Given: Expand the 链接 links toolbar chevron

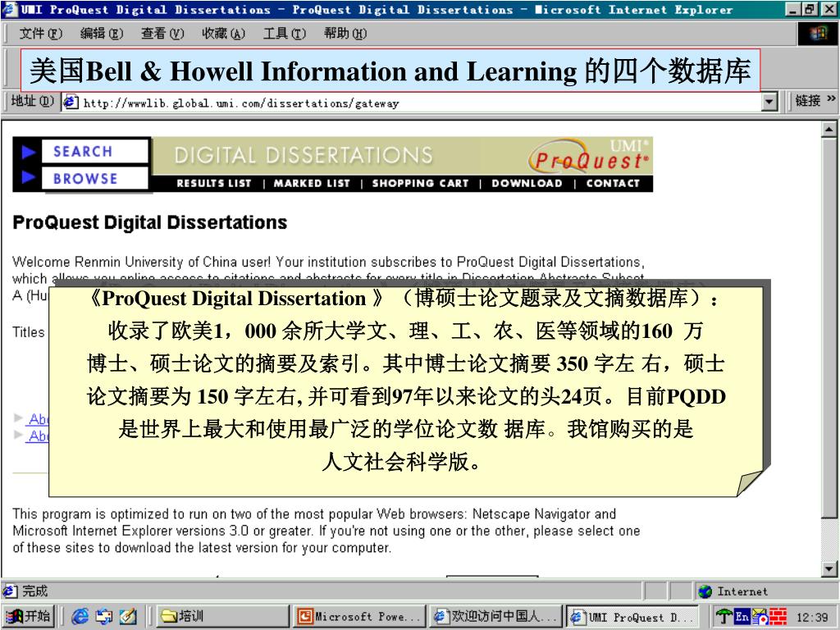Looking at the screenshot, I should [x=831, y=99].
